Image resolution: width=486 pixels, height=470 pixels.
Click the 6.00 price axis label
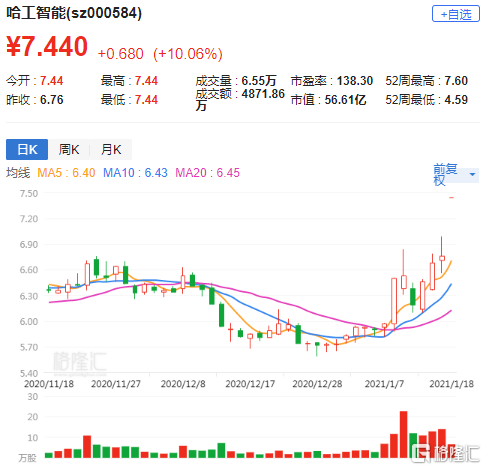tap(29, 321)
